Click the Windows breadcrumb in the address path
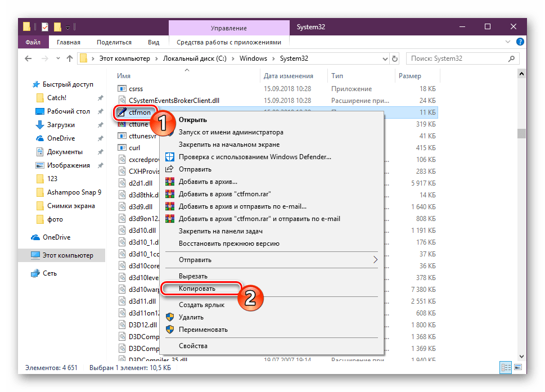 (x=253, y=58)
